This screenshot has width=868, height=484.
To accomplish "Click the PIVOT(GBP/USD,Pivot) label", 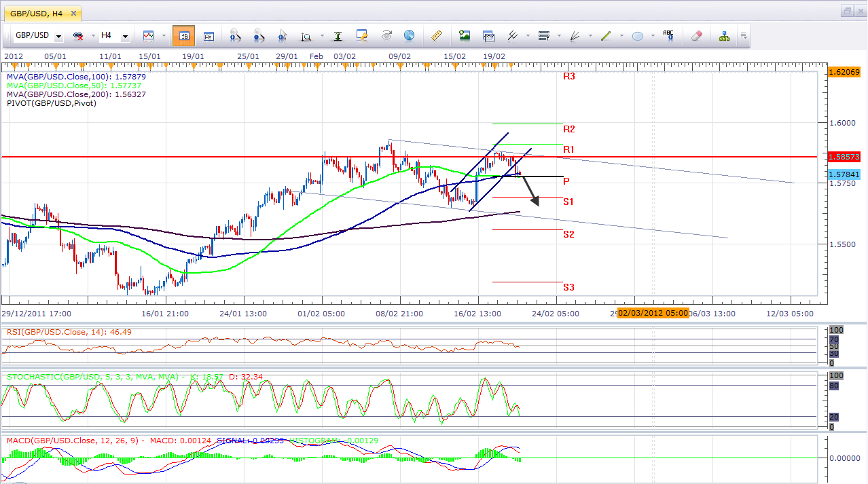I will (52, 103).
